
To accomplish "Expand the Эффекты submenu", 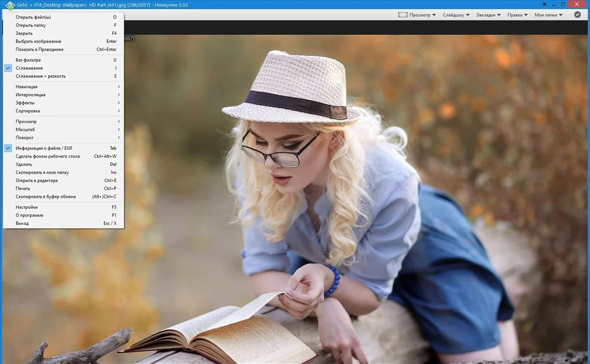I will [x=25, y=103].
